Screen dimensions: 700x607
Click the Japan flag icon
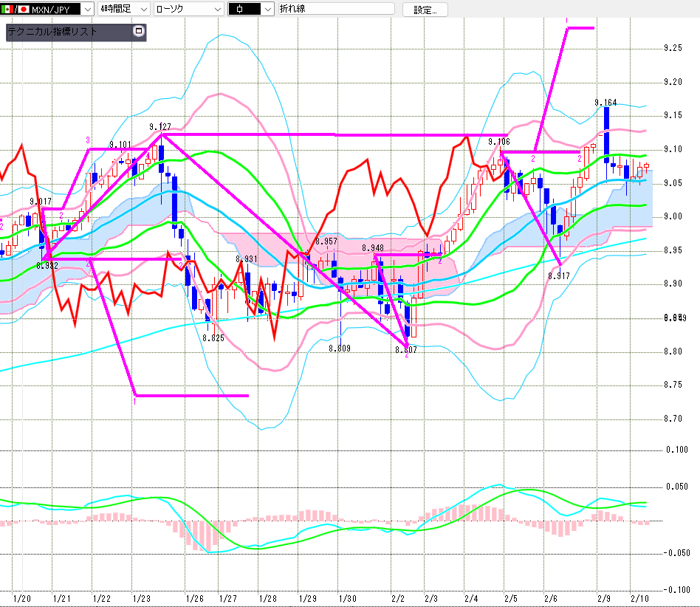(22, 10)
